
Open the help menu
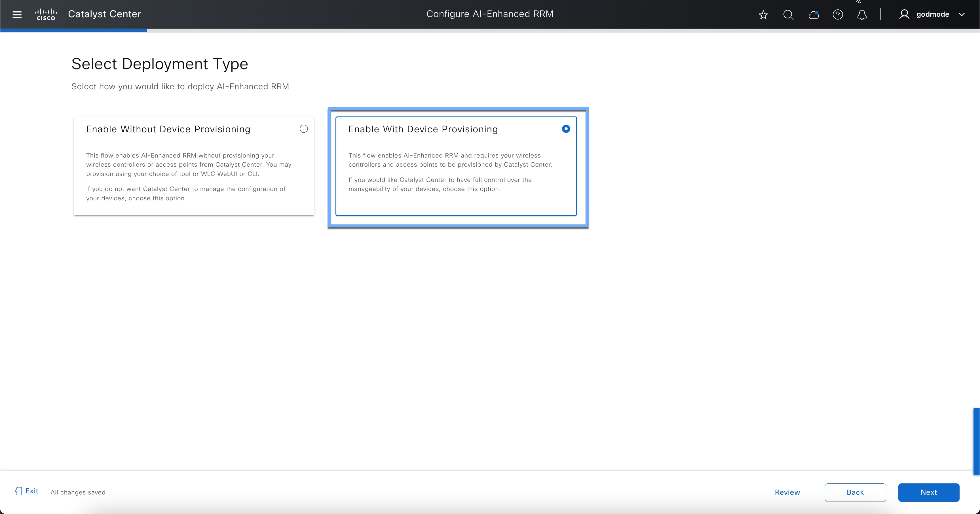point(838,14)
